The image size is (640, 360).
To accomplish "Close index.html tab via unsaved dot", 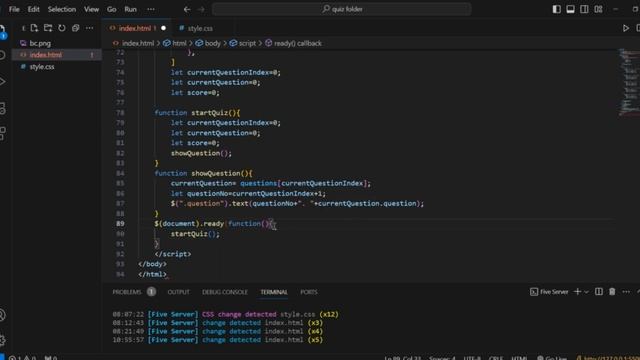I will (163, 28).
